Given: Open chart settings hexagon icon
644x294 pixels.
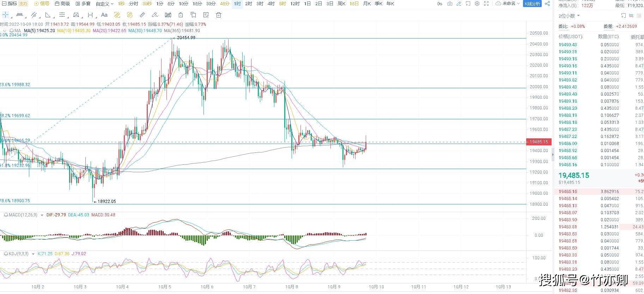Looking at the screenshot, I should click(x=477, y=4).
